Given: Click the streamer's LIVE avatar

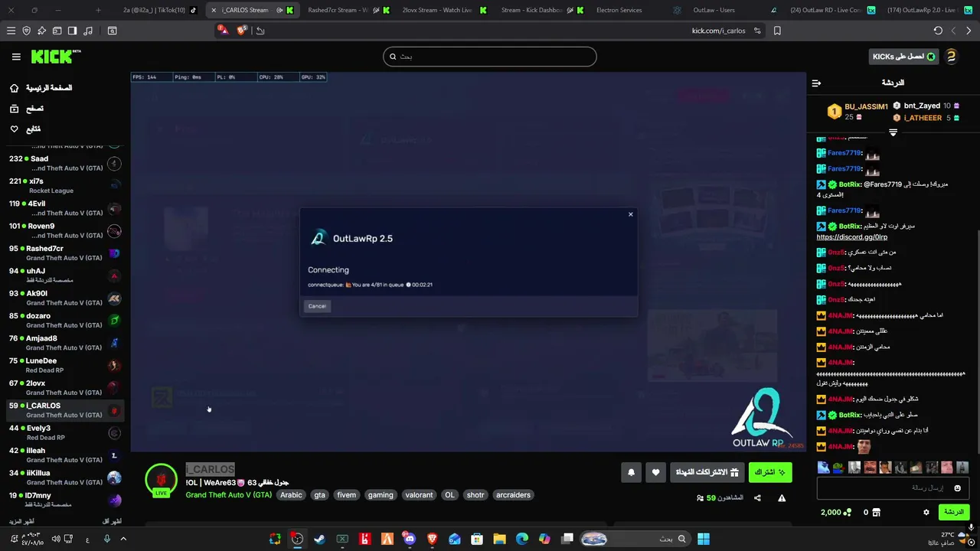Looking at the screenshot, I should pyautogui.click(x=161, y=481).
